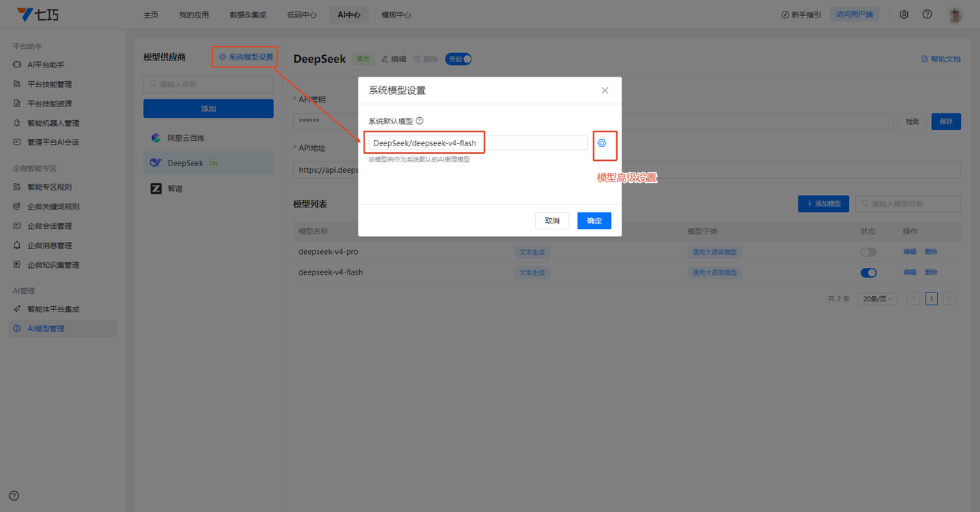Select AI模型管理 in sidebar
This screenshot has width=980, height=512.
point(63,328)
